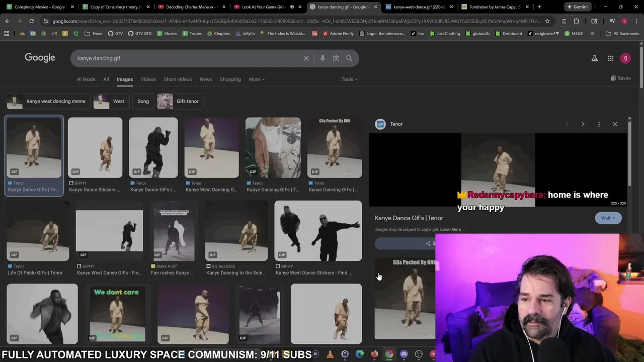Switch to kanye-west-dance.gif browser tab

[x=419, y=7]
